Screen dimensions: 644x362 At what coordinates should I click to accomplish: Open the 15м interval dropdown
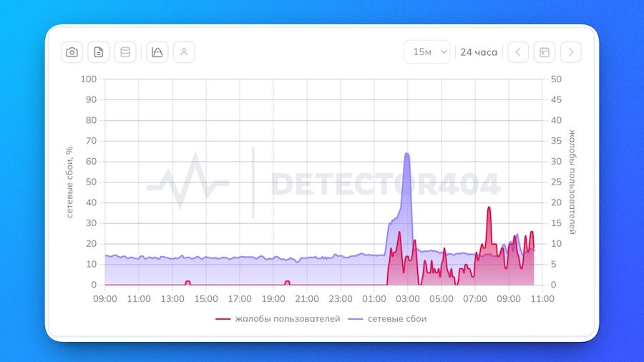pos(426,52)
